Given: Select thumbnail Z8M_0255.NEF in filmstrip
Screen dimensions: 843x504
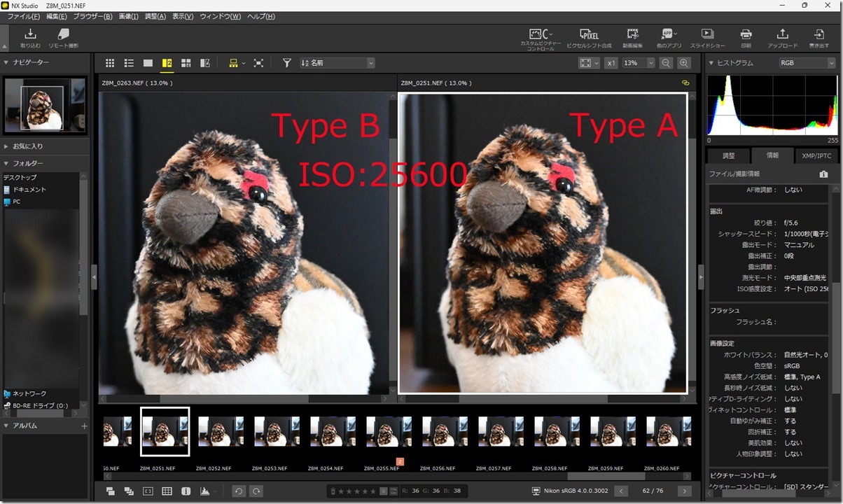Looking at the screenshot, I should click(389, 431).
